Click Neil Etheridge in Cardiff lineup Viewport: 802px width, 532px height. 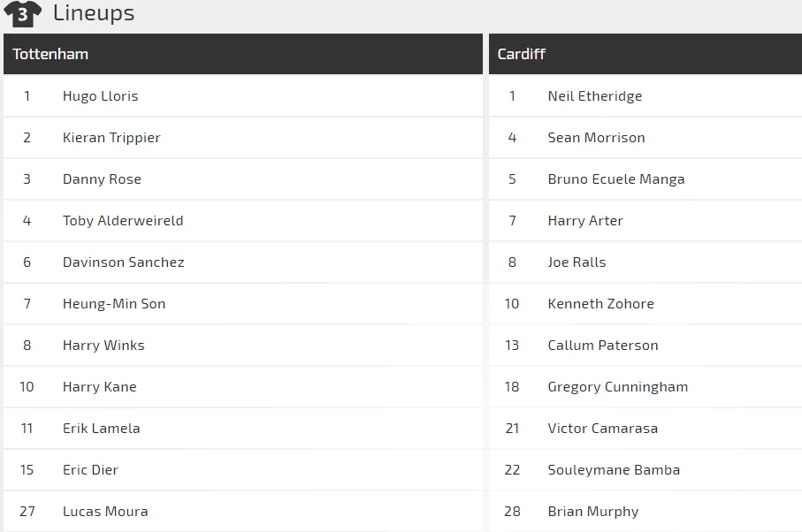pyautogui.click(x=595, y=96)
